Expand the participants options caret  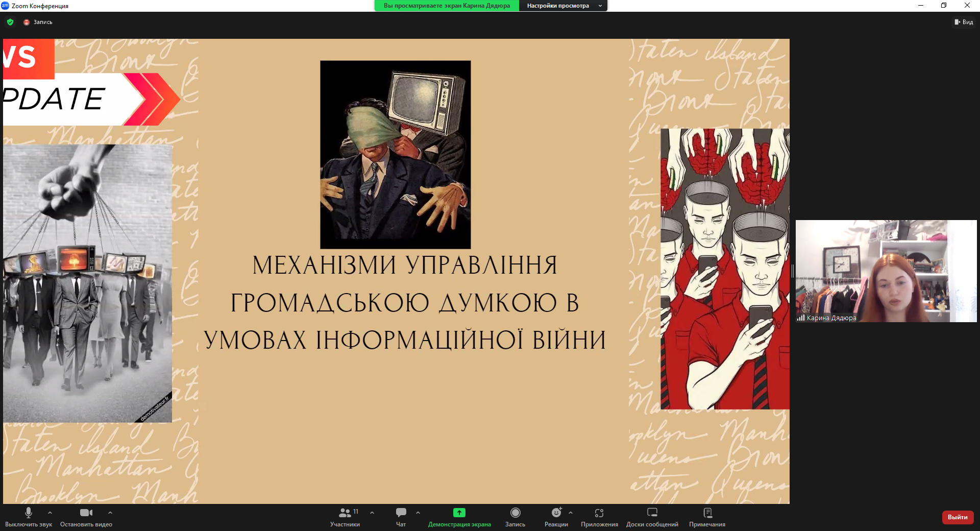pos(372,513)
